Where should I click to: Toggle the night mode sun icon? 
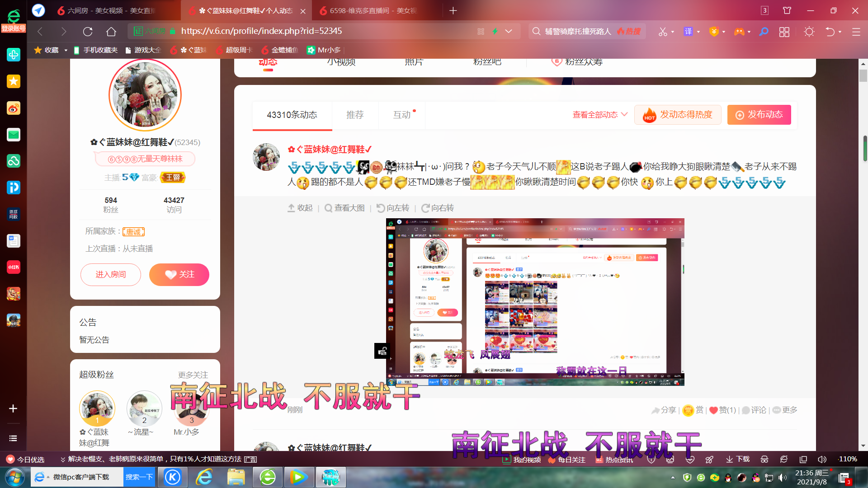tap(809, 32)
